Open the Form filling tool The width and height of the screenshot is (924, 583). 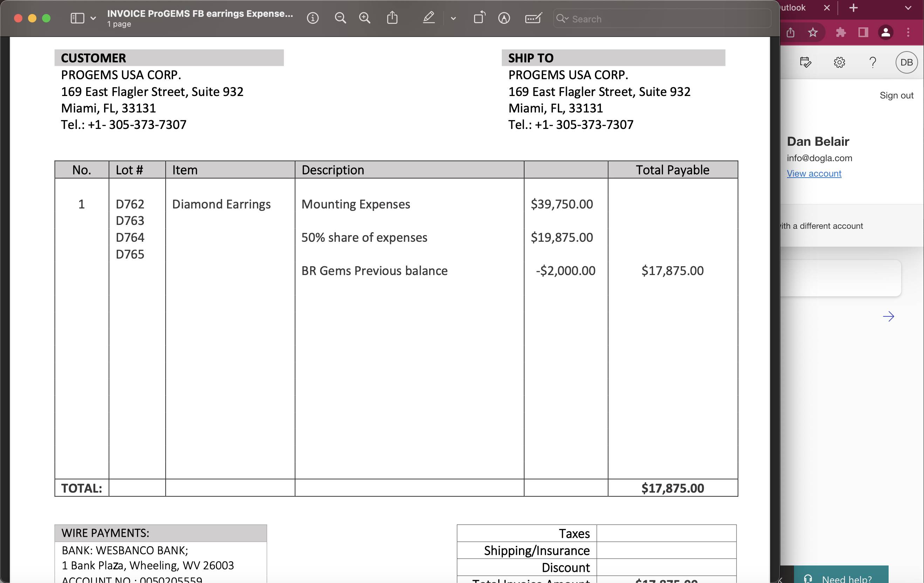[x=533, y=18]
